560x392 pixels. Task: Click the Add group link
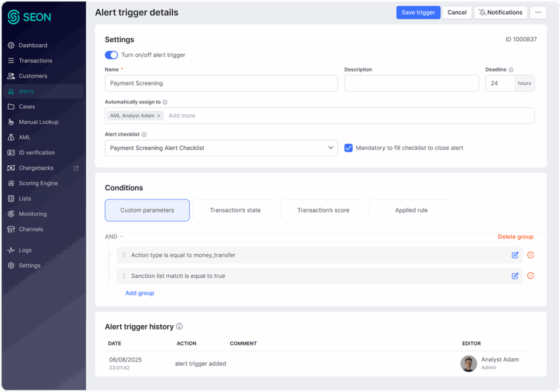tap(139, 293)
